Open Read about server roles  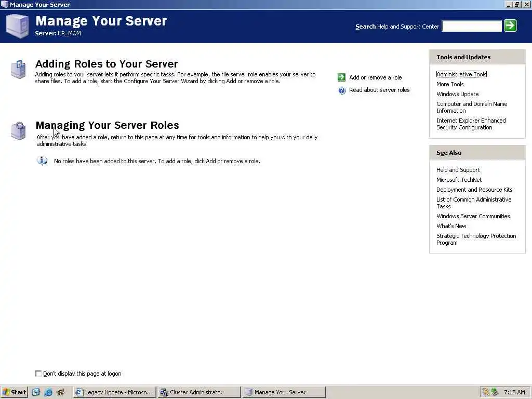click(x=379, y=90)
